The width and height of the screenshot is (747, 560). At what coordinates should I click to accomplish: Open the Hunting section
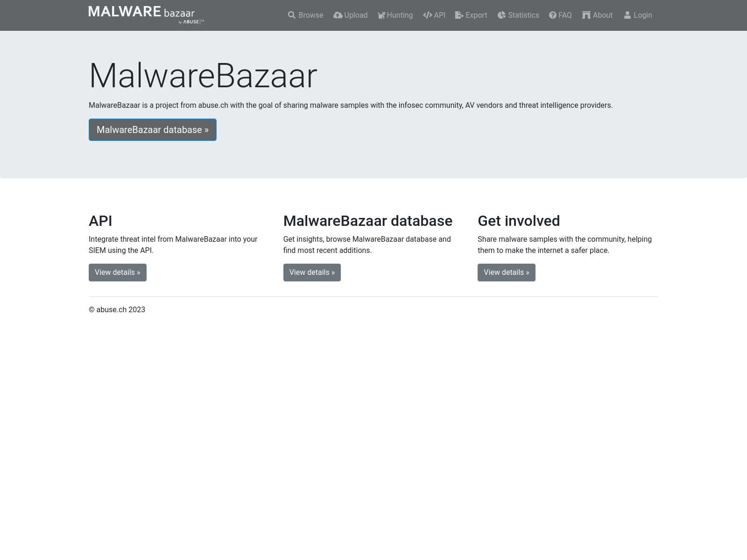(395, 15)
